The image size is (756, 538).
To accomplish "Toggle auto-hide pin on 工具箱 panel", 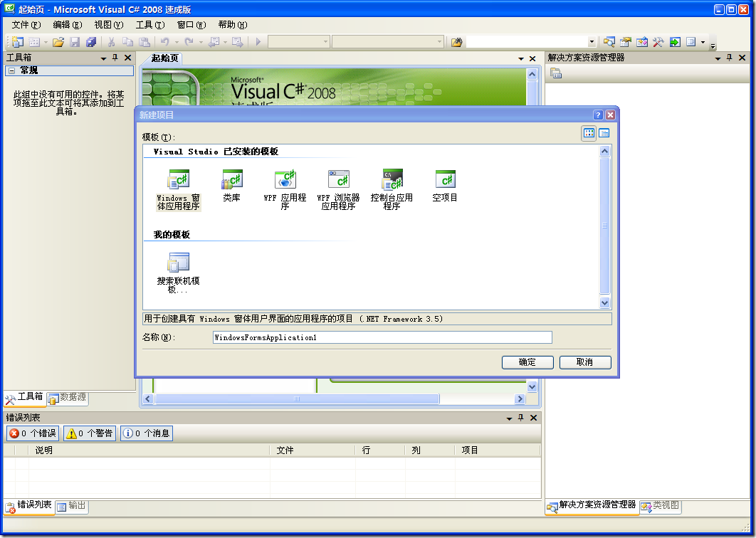I will 115,58.
